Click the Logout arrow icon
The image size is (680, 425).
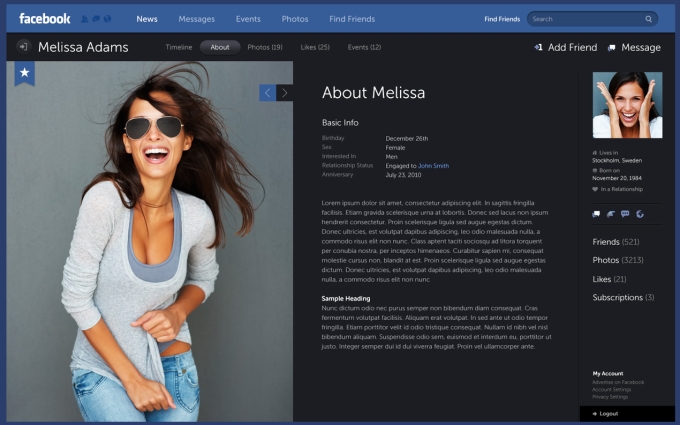point(595,414)
